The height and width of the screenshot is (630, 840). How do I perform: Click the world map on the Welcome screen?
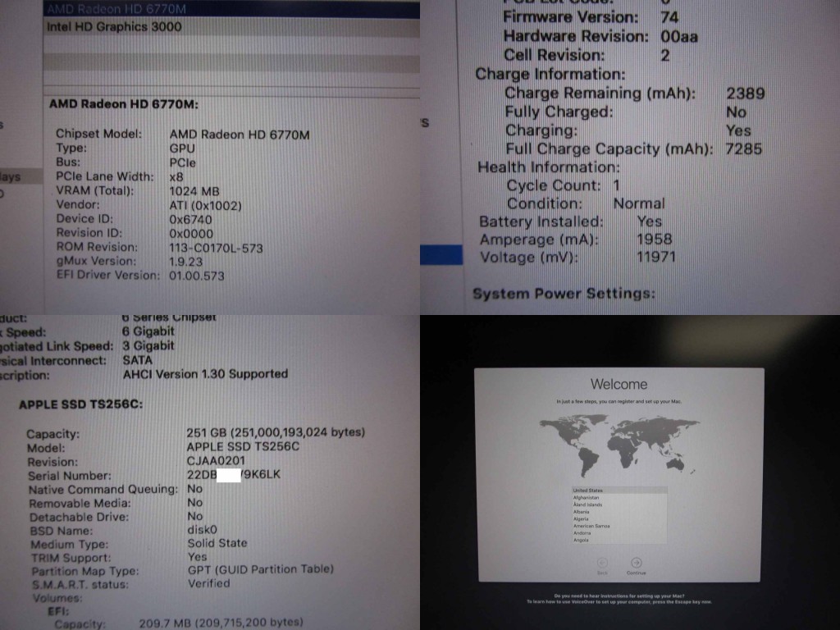point(619,447)
